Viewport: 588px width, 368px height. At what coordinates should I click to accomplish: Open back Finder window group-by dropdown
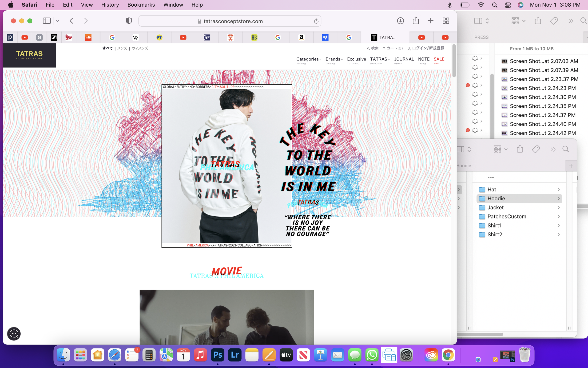click(x=518, y=21)
